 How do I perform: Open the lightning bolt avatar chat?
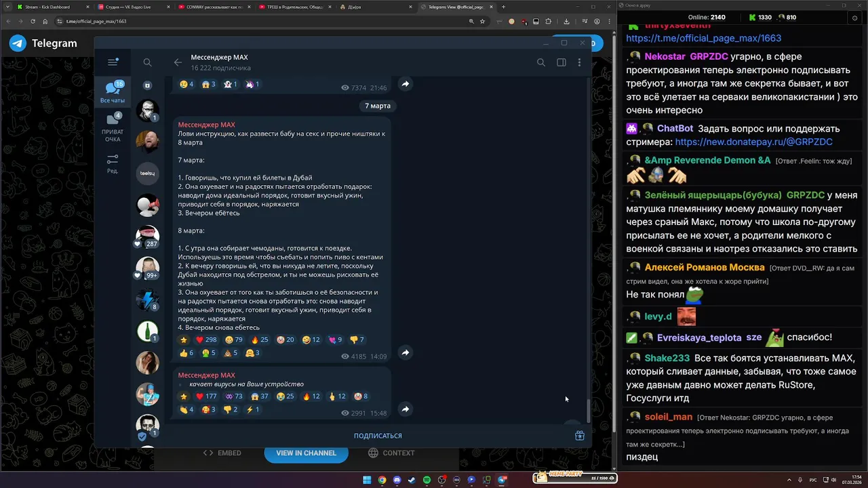tap(147, 300)
